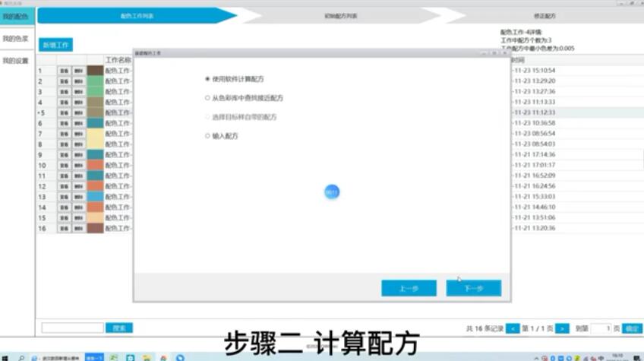Click the teal color swatch in row 6
This screenshot has height=361, width=644.
click(95, 123)
